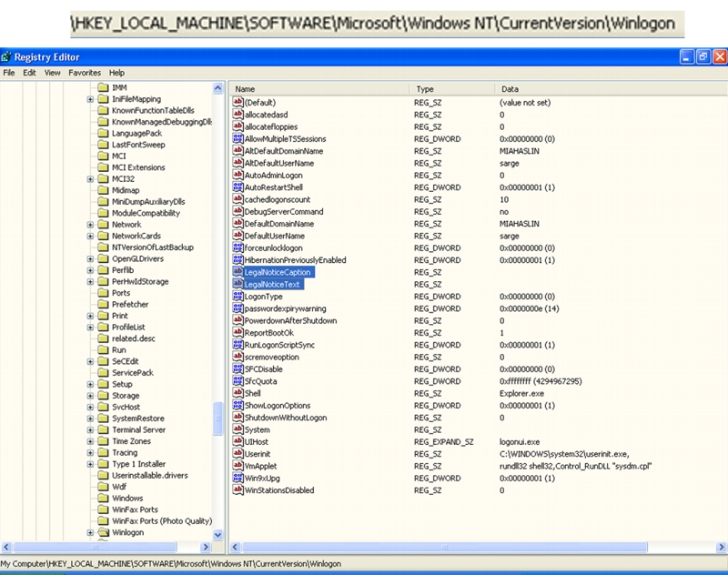Image resolution: width=728 pixels, height=575 pixels.
Task: Select the ServicePack key
Action: [x=132, y=373]
